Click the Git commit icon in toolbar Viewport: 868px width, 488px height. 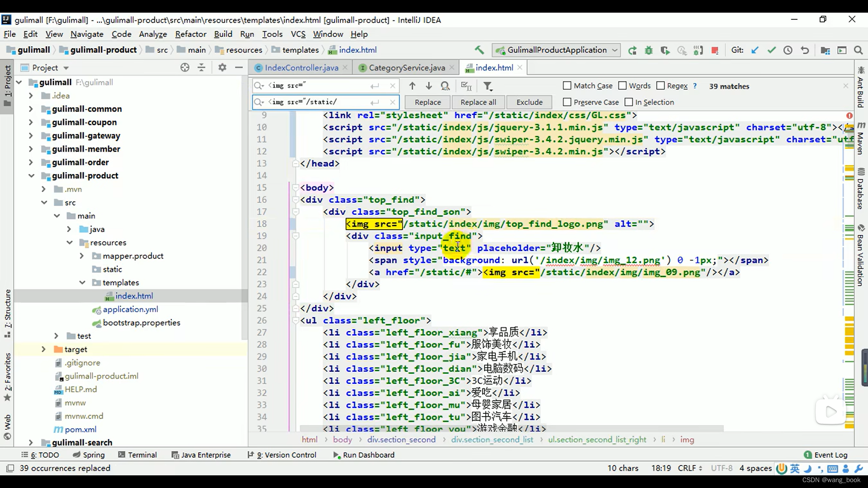pyautogui.click(x=771, y=50)
